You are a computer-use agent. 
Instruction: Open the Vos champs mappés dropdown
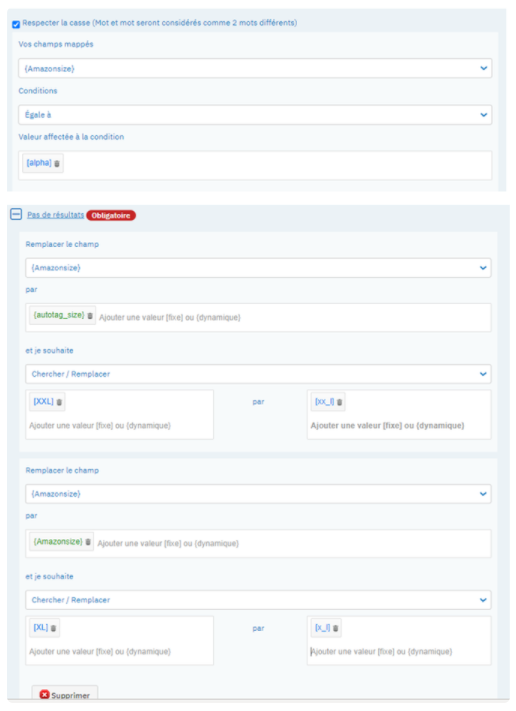click(x=255, y=68)
